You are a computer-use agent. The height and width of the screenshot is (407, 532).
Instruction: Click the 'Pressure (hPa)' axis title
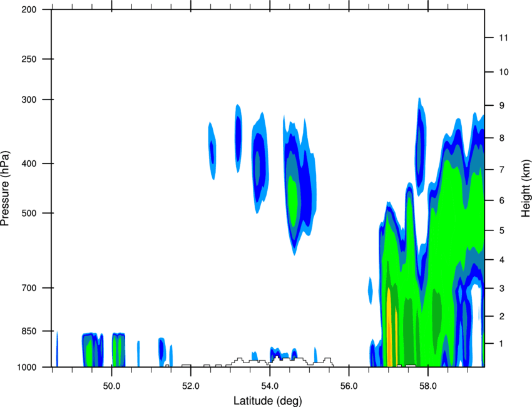point(5,188)
